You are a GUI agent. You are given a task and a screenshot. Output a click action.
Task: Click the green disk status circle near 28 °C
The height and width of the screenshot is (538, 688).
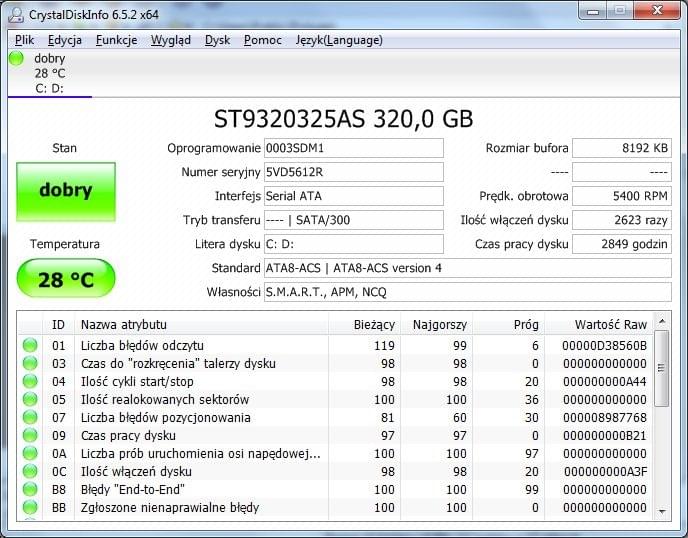pyautogui.click(x=16, y=58)
